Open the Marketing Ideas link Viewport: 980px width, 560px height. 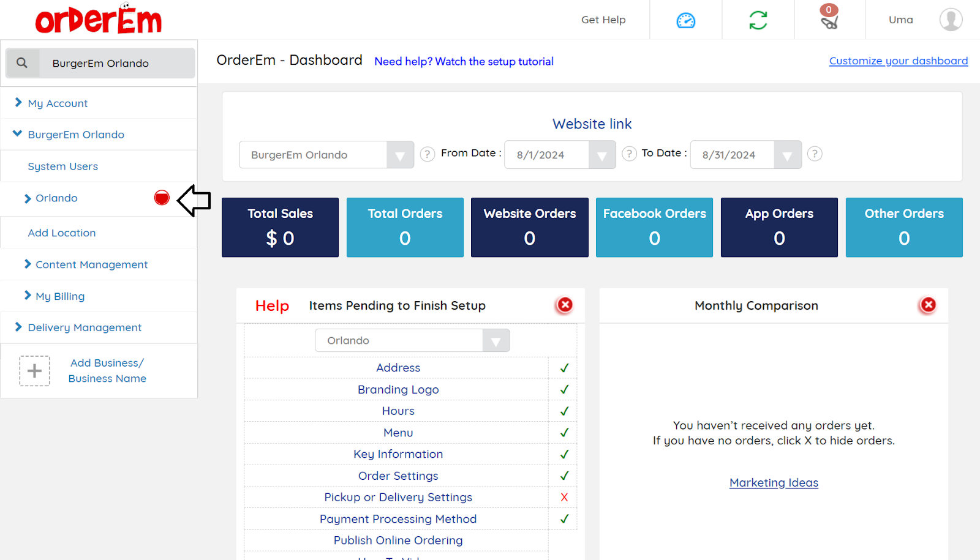point(773,483)
